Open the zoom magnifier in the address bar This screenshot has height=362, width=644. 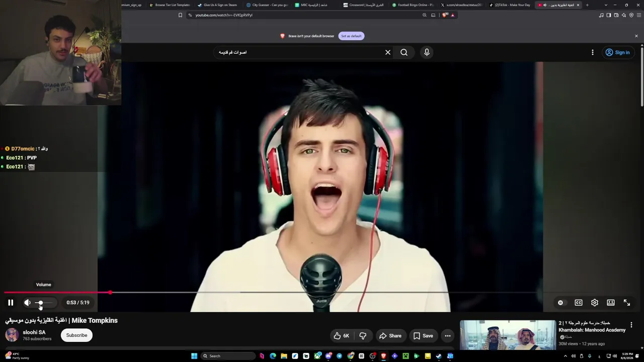click(x=425, y=15)
